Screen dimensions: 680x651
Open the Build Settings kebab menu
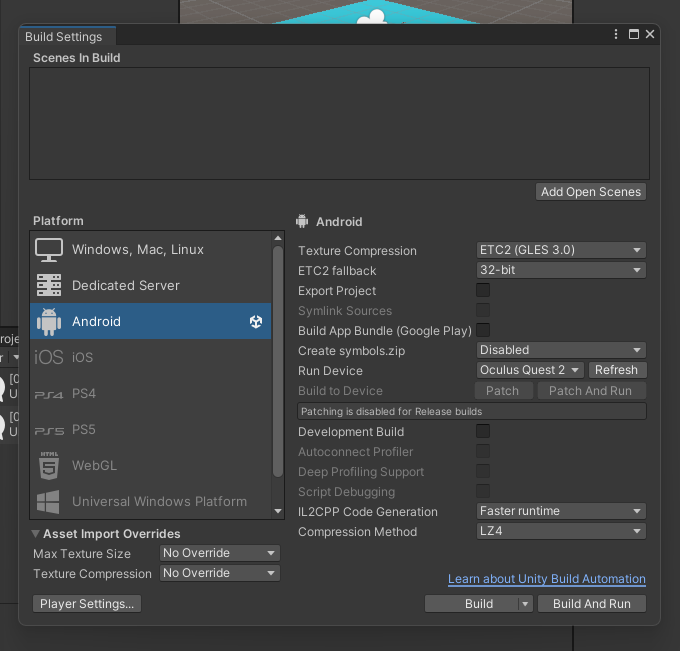point(616,34)
